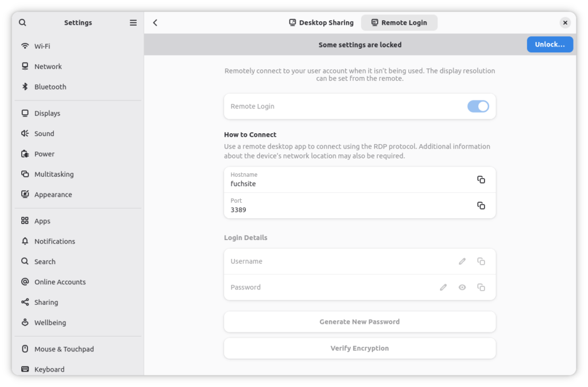Image resolution: width=588 pixels, height=387 pixels.
Task: Open Multitasking settings panel
Action: point(78,174)
